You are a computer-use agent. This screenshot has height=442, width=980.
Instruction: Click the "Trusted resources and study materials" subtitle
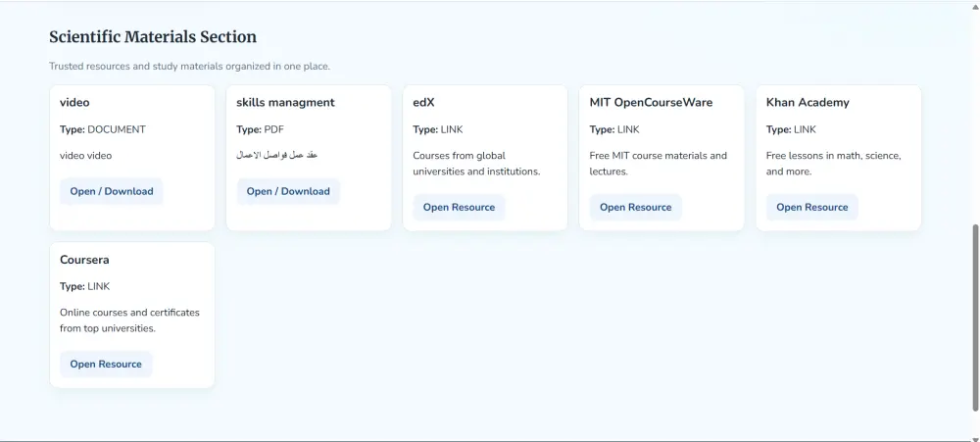pyautogui.click(x=190, y=67)
